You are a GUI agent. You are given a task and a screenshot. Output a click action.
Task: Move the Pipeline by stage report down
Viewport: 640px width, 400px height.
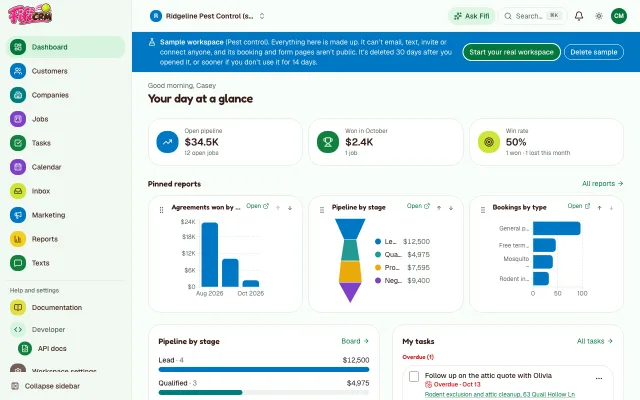tap(451, 208)
